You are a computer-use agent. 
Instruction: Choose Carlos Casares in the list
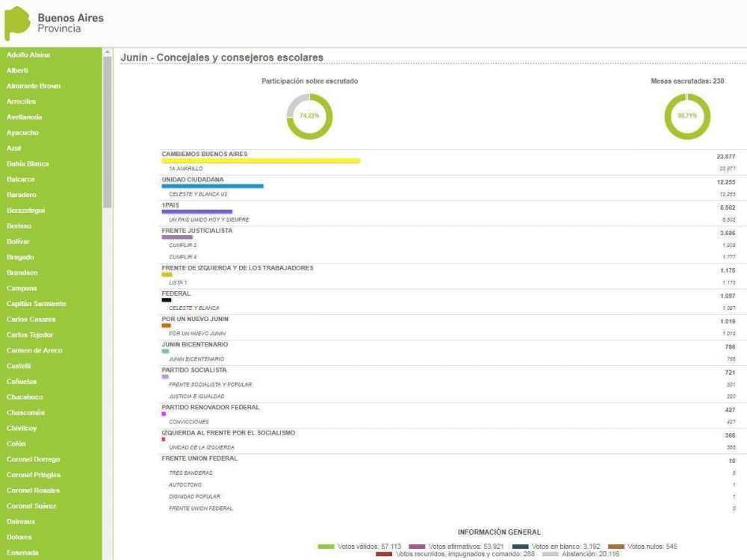point(31,320)
